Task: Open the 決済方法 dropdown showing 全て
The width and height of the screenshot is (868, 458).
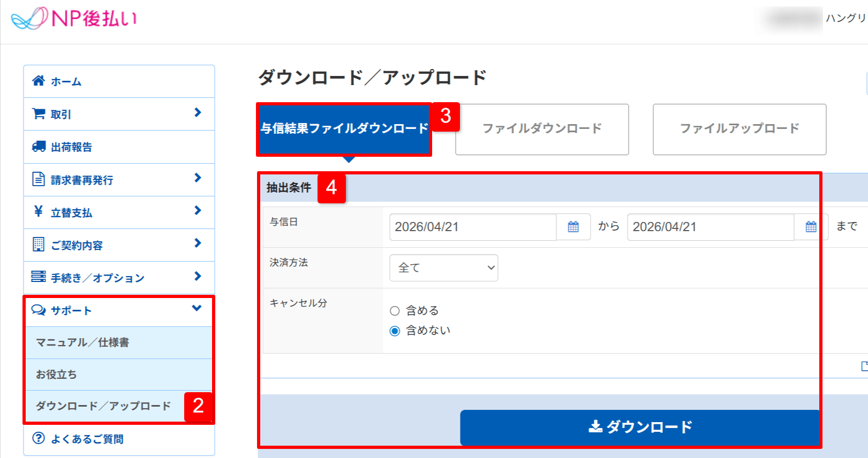Action: coord(444,268)
